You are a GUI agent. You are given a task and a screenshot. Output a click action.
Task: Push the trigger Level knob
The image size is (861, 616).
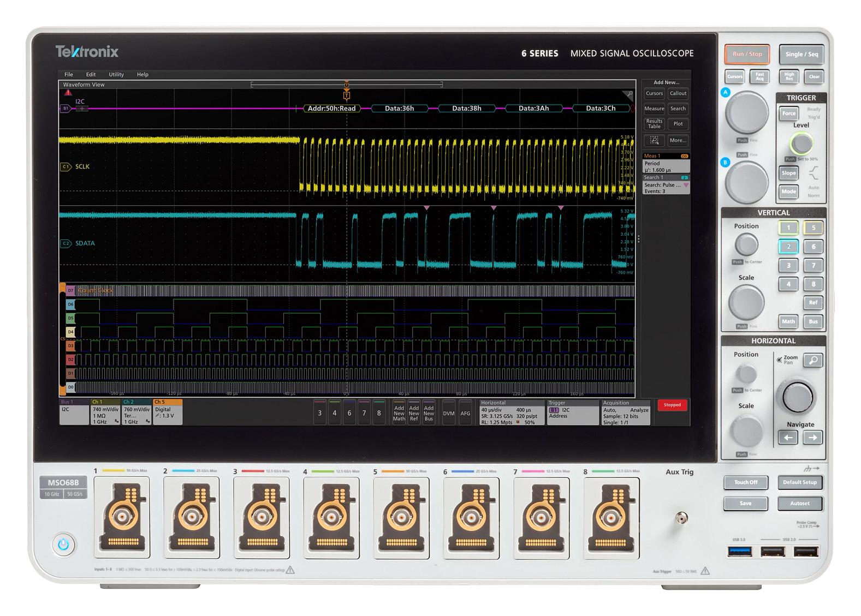pyautogui.click(x=801, y=144)
